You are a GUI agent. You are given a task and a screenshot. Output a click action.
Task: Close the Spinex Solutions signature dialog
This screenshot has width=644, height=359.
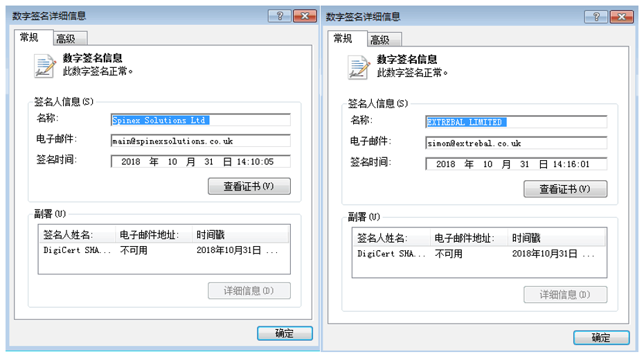(305, 16)
